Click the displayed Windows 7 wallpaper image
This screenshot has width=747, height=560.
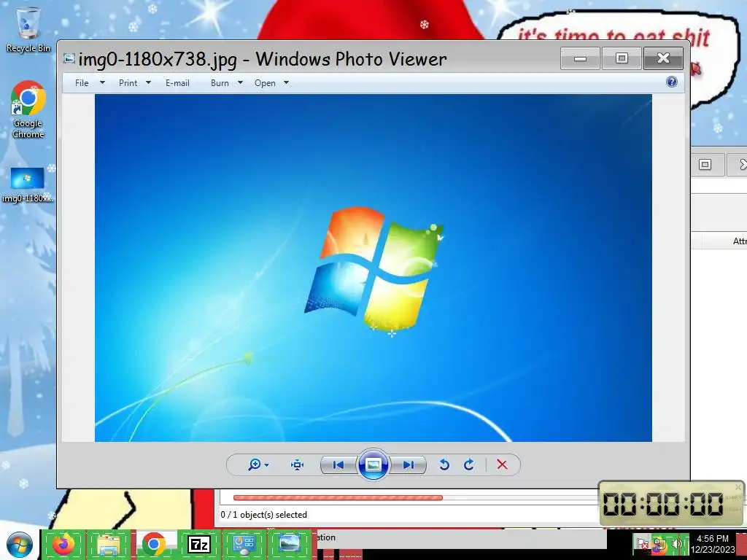pyautogui.click(x=373, y=268)
